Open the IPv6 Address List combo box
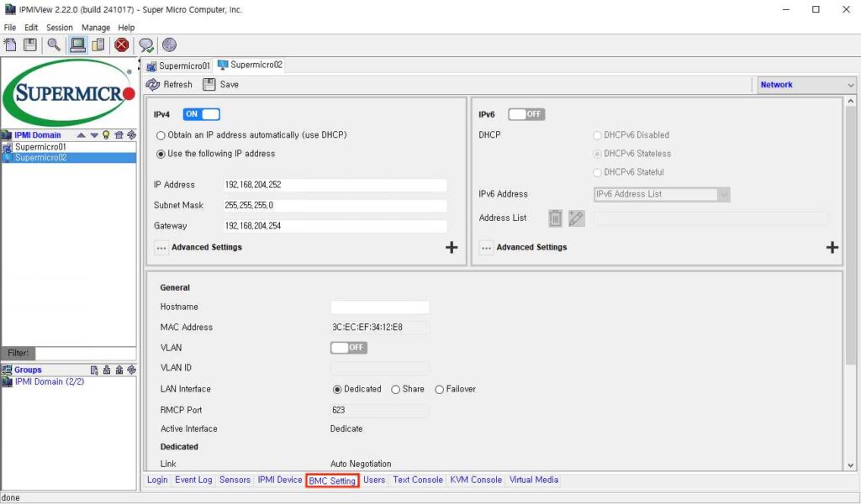The height and width of the screenshot is (504, 861). [662, 194]
